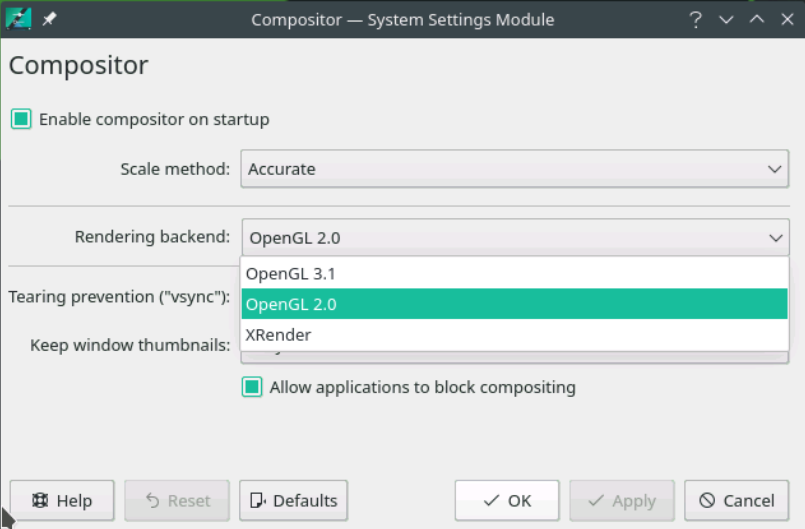Click the Cancel button with circle-slash icon
Image resolution: width=805 pixels, height=529 pixels.
pyautogui.click(x=737, y=500)
